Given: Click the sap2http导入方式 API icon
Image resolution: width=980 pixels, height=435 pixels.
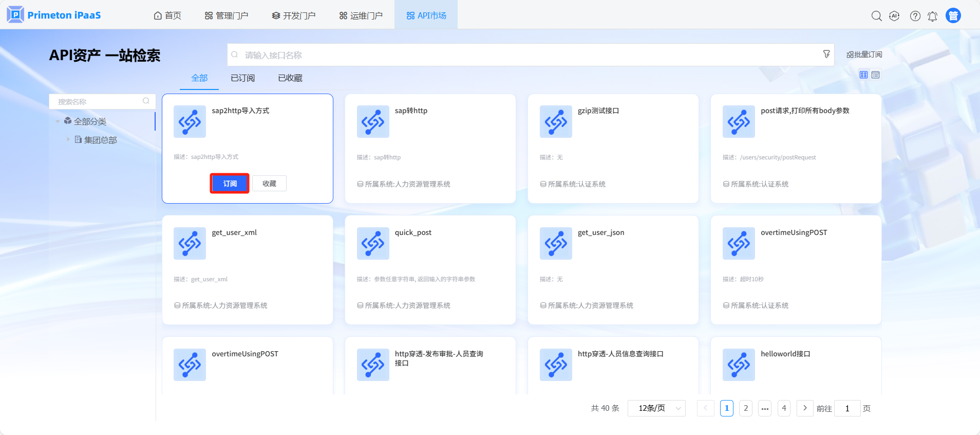Looking at the screenshot, I should click(190, 122).
